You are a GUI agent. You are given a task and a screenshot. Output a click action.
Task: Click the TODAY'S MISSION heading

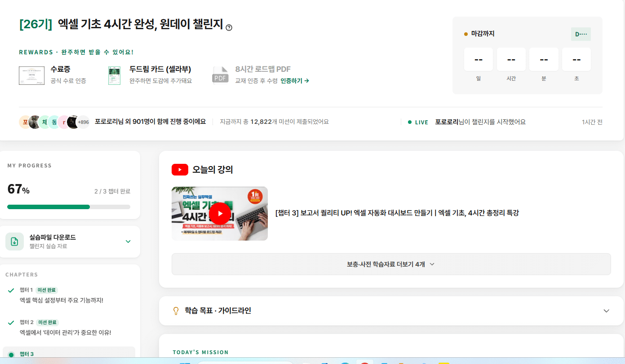point(200,352)
